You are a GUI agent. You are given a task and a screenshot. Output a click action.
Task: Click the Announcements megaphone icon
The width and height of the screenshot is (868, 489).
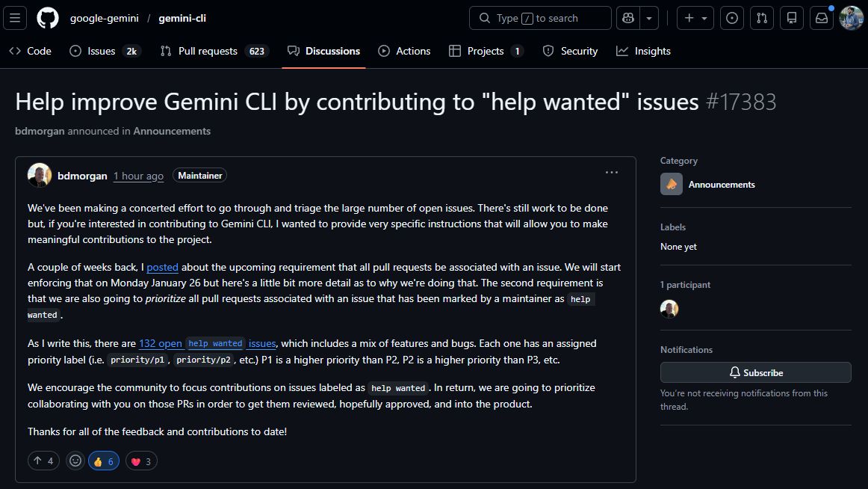(x=672, y=184)
